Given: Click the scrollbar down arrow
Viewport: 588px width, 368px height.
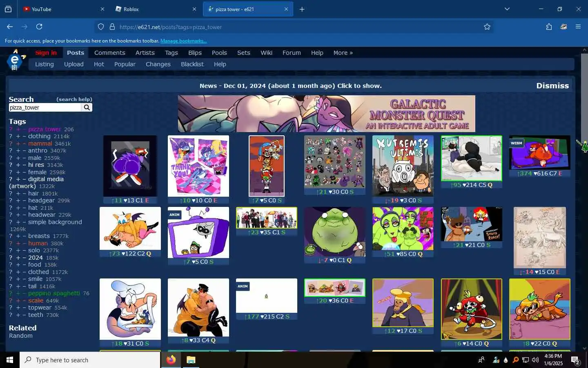Looking at the screenshot, I should click(584, 348).
